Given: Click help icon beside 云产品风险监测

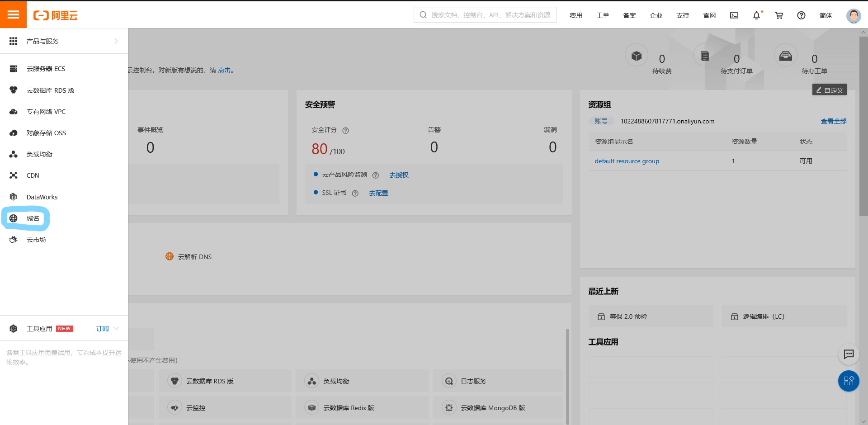Looking at the screenshot, I should point(375,175).
